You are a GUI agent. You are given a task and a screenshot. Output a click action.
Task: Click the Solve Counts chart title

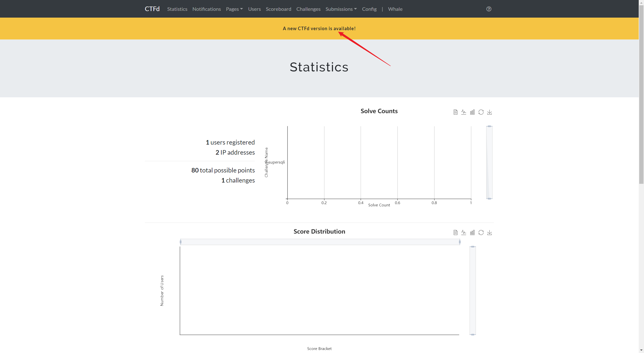point(379,111)
